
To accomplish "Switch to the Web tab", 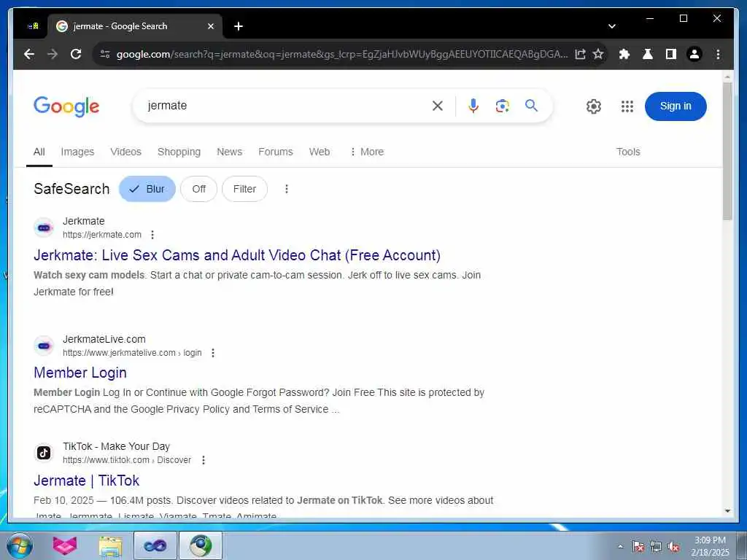I will point(320,152).
